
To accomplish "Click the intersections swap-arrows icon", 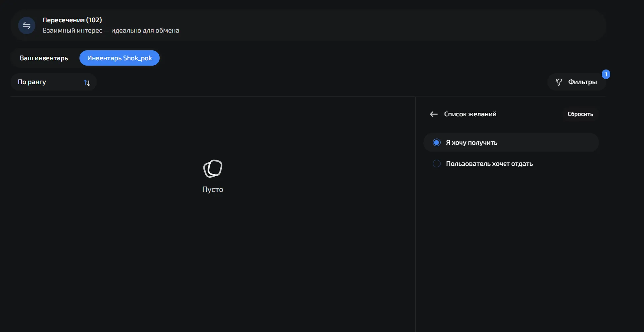I will coord(27,26).
